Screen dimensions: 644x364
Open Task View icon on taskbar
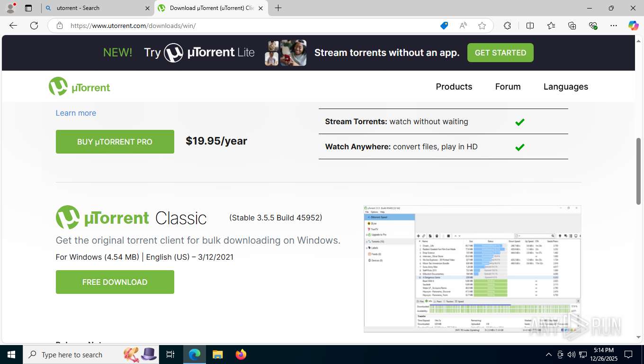[x=170, y=355]
